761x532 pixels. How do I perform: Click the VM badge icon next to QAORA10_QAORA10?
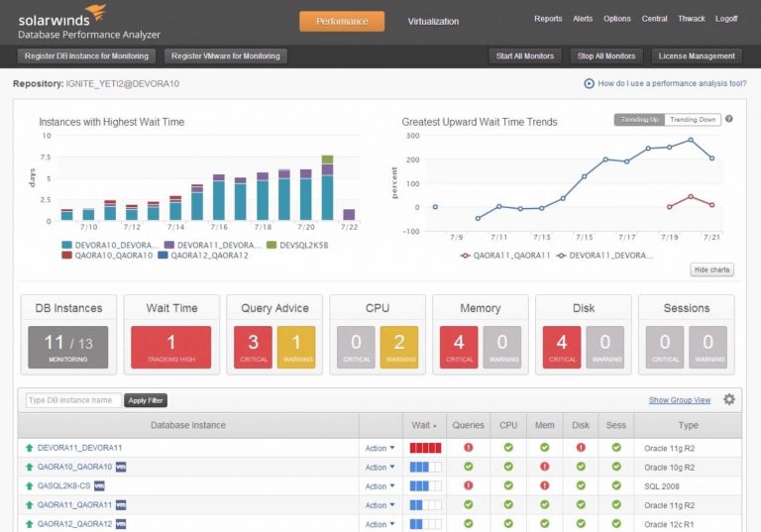tap(121, 467)
